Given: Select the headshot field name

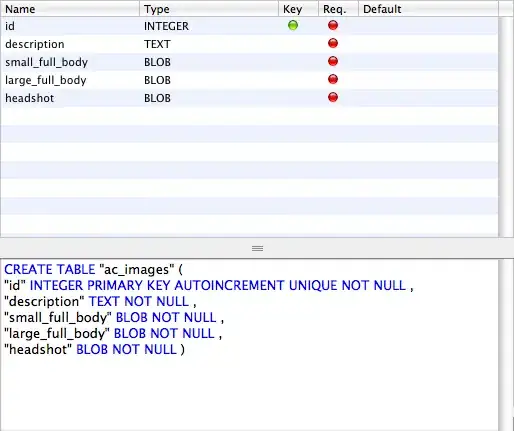Looking at the screenshot, I should coord(29,98).
